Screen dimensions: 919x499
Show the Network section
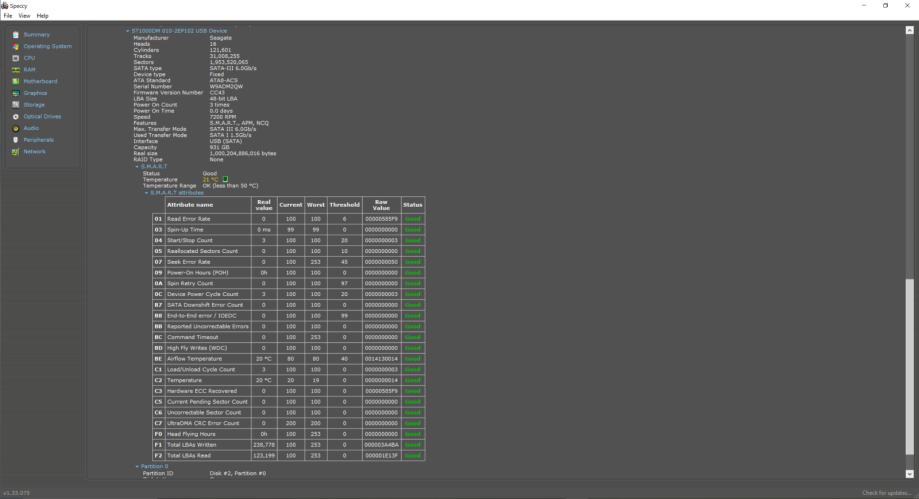coord(35,152)
